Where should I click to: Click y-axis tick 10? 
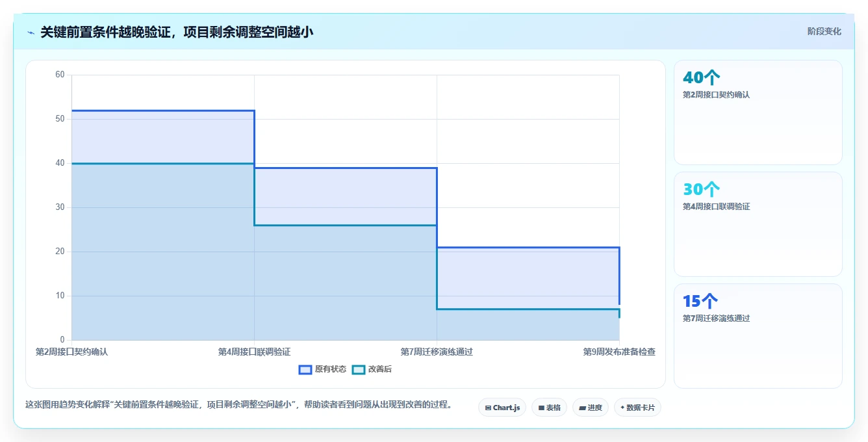point(60,296)
